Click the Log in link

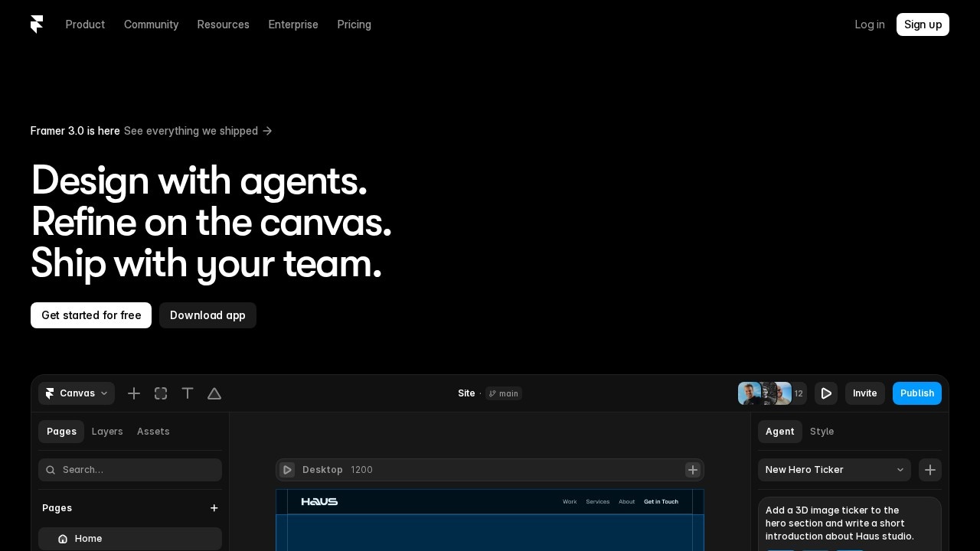870,24
